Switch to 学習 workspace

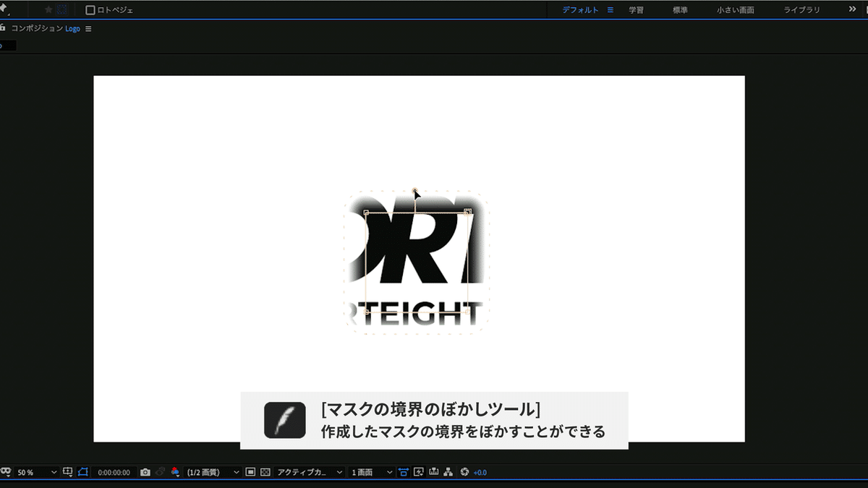point(637,10)
